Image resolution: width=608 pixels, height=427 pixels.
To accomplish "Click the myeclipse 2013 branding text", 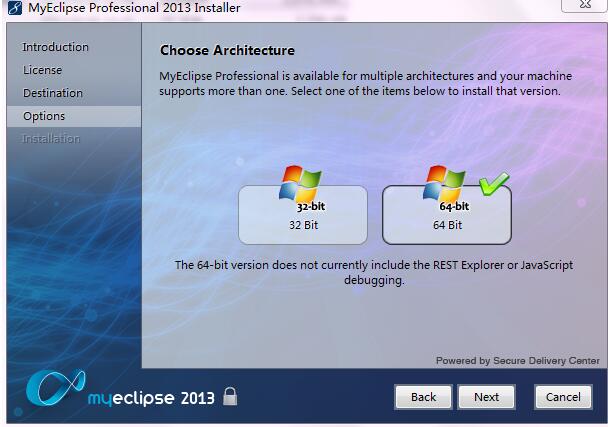I will click(x=151, y=398).
